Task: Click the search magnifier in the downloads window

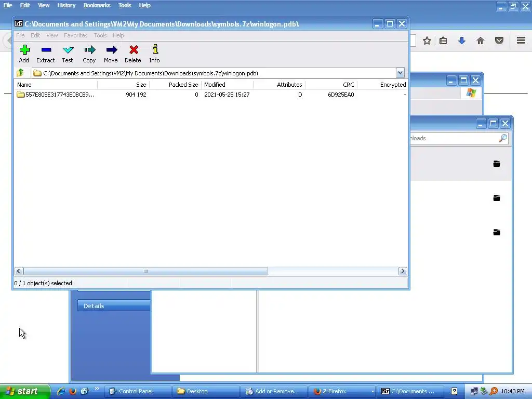Action: point(503,138)
